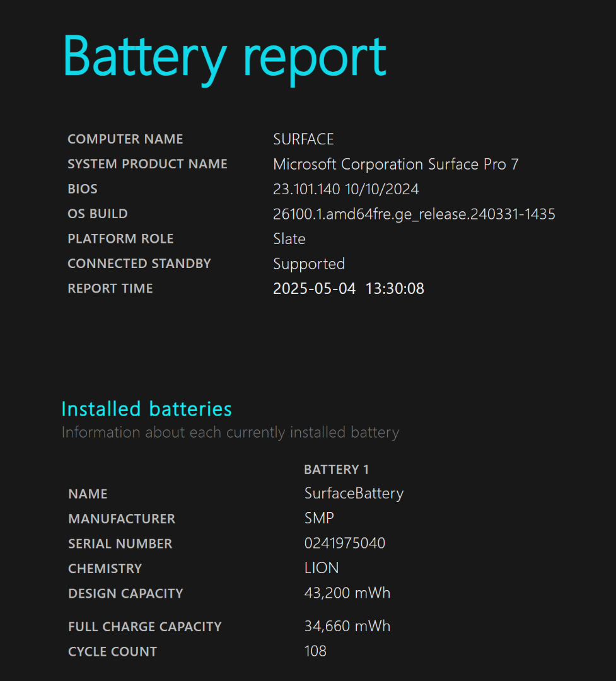Click the installed battery information subtitle
616x681 pixels.
(230, 433)
